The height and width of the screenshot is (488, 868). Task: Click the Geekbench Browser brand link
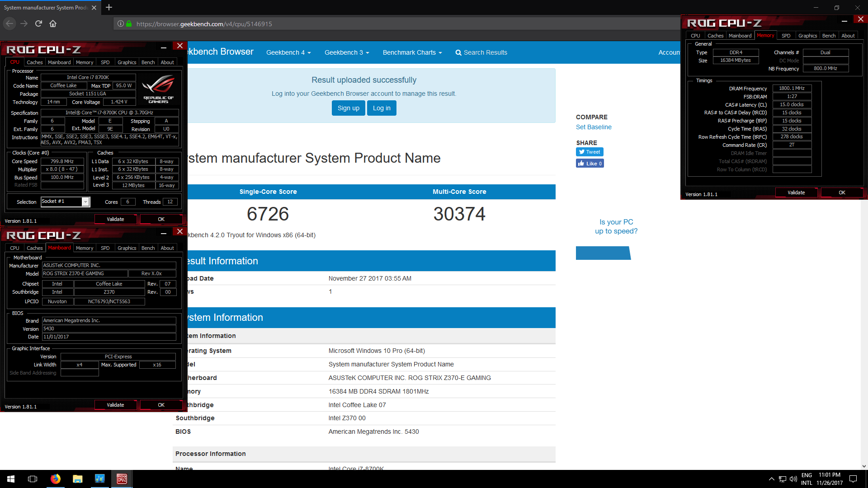click(221, 52)
